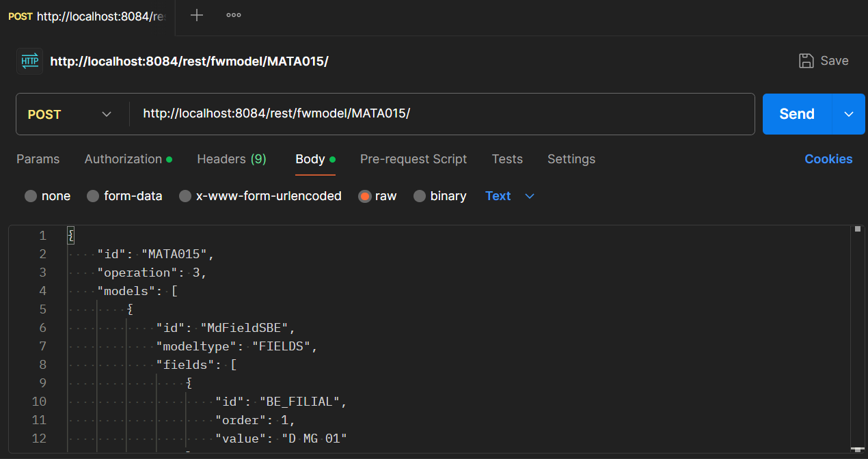868x459 pixels.
Task: Click the HTTP request type icon
Action: pos(30,61)
